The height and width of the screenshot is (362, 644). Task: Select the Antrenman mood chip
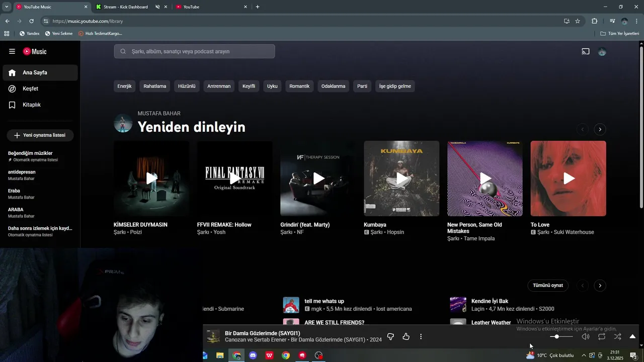pyautogui.click(x=219, y=86)
